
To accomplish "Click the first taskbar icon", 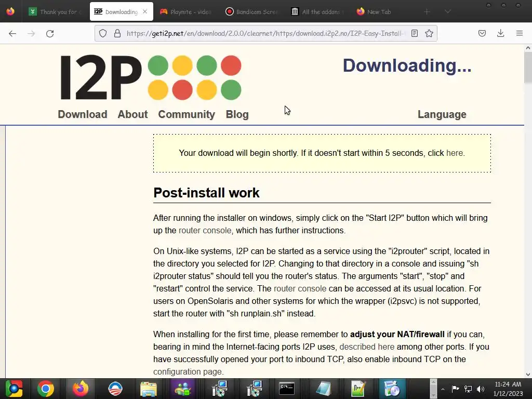I will point(14,389).
